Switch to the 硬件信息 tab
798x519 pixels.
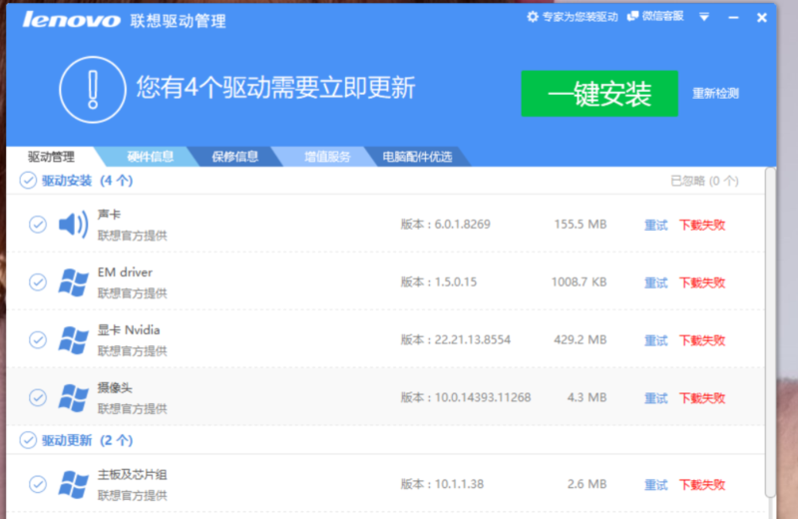click(150, 157)
